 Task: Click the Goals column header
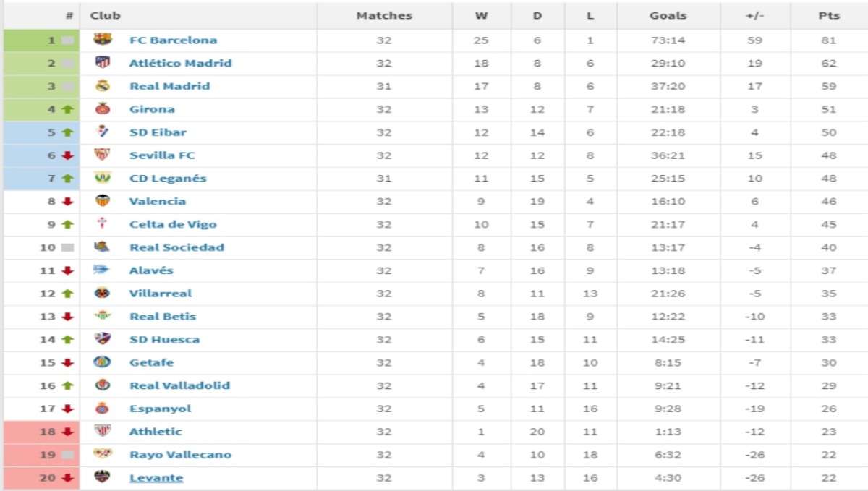click(668, 15)
